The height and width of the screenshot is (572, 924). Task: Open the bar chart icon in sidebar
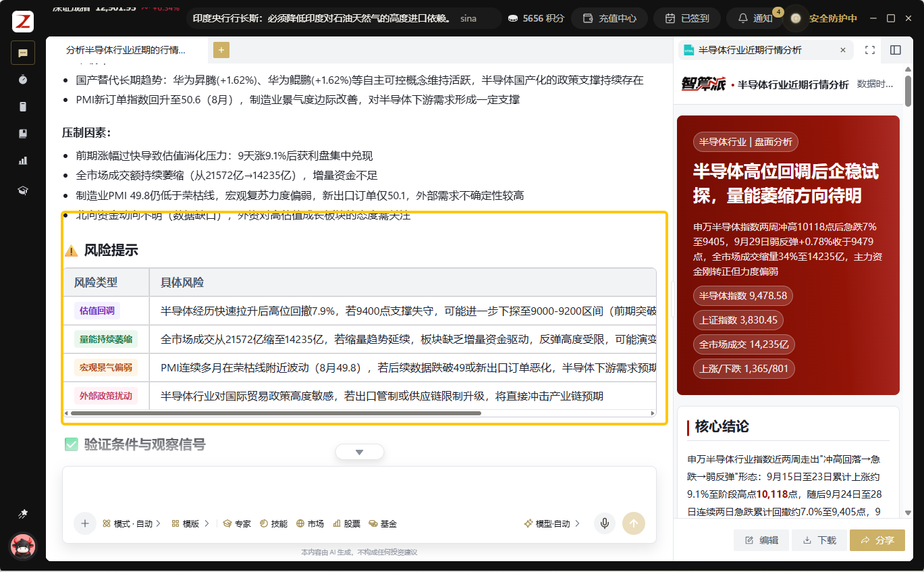(x=23, y=161)
